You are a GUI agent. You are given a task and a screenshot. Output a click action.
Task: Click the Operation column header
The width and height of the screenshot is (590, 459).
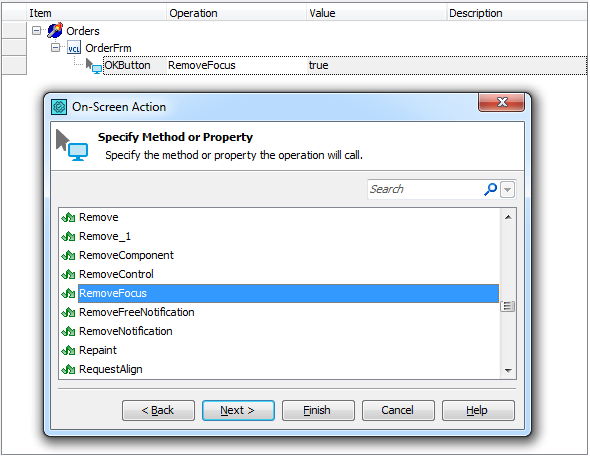click(x=236, y=13)
